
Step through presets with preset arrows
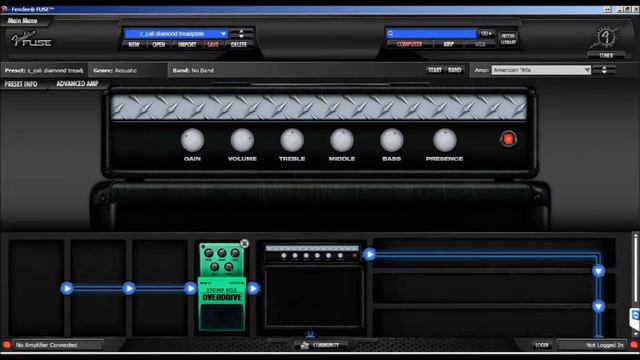tap(242, 33)
